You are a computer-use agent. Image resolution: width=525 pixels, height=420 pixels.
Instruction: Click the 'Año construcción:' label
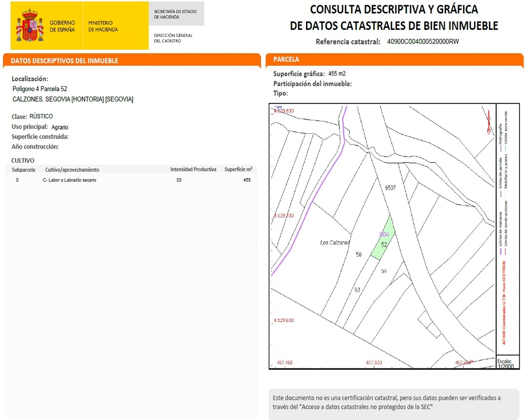coord(35,146)
